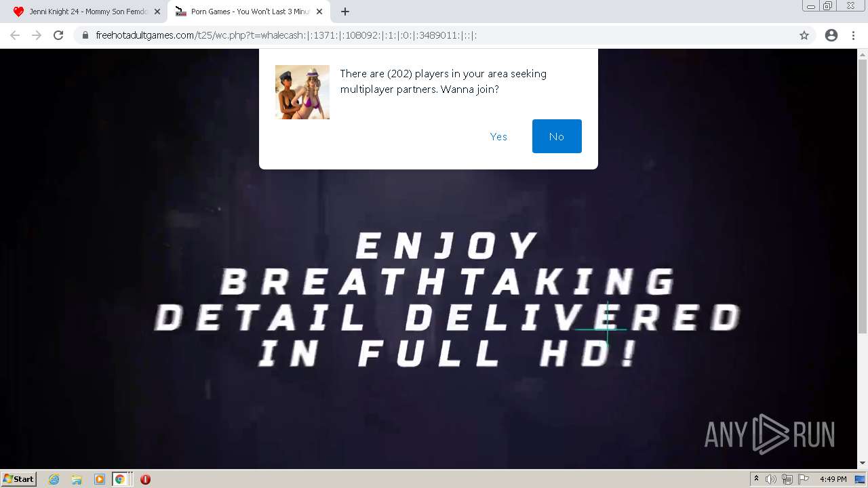Open the Action Center flag icon
Viewport: 868px width, 488px height.
(803, 479)
